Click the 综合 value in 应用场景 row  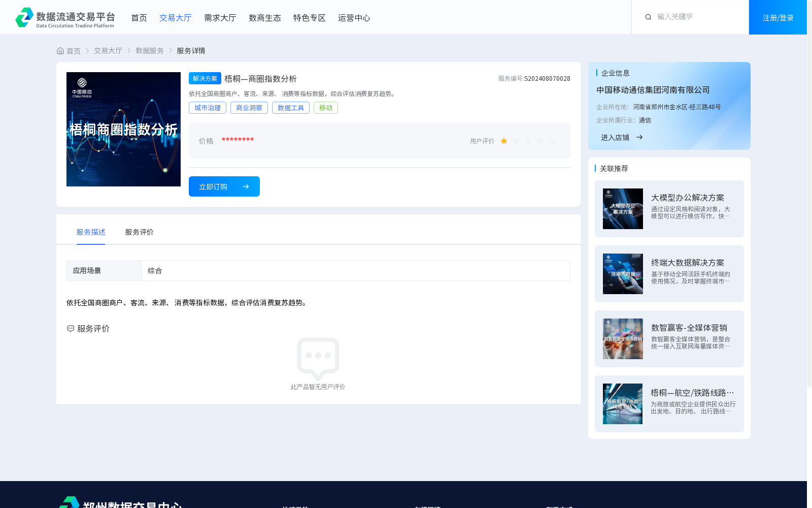[x=155, y=271]
